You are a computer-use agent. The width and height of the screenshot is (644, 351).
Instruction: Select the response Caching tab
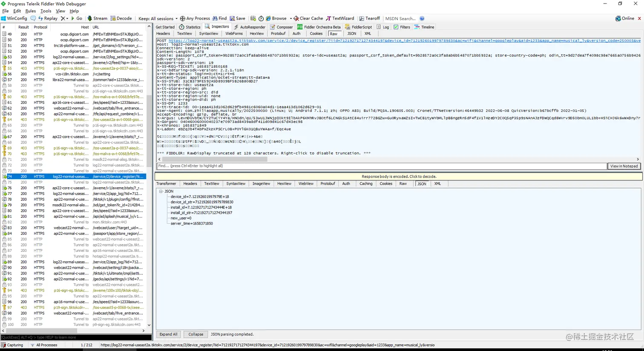click(366, 184)
